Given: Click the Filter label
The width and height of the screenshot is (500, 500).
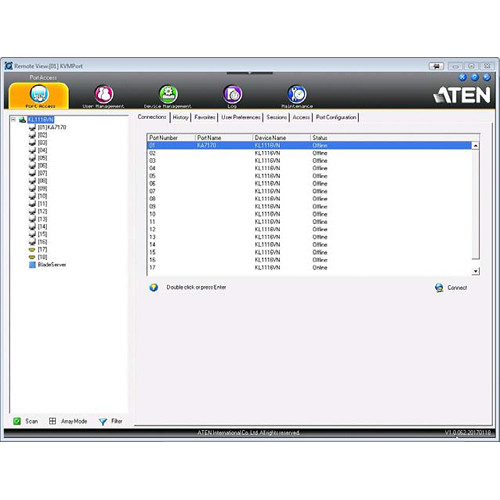Looking at the screenshot, I should [x=117, y=421].
